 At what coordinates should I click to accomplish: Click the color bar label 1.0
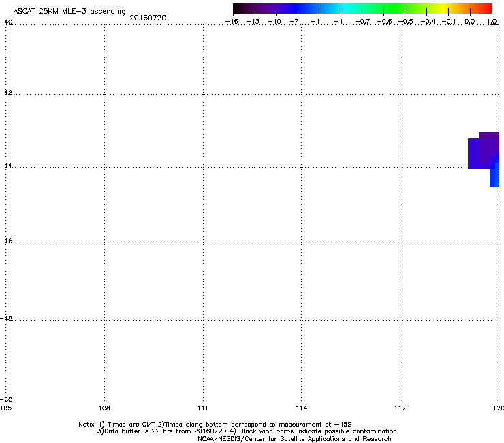(x=492, y=22)
